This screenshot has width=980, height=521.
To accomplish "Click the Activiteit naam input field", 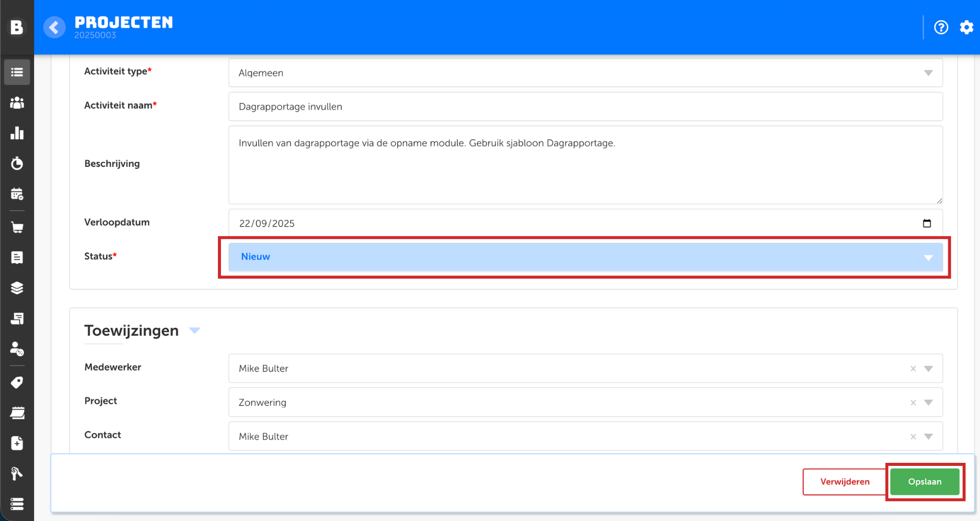I will click(x=585, y=107).
